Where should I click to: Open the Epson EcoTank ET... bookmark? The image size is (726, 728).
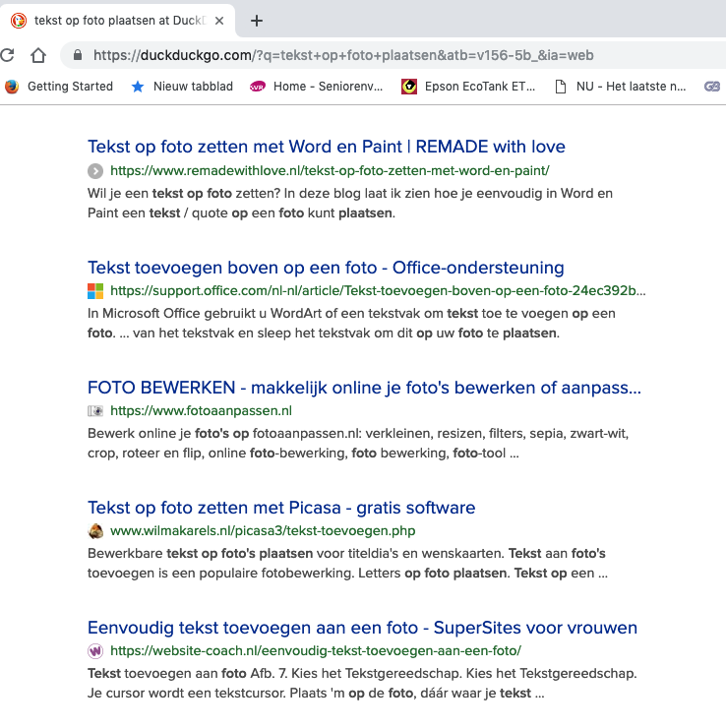point(468,87)
